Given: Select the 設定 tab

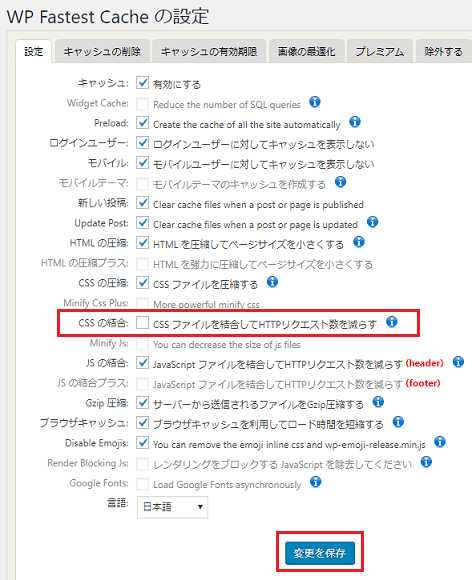Looking at the screenshot, I should coord(34,51).
